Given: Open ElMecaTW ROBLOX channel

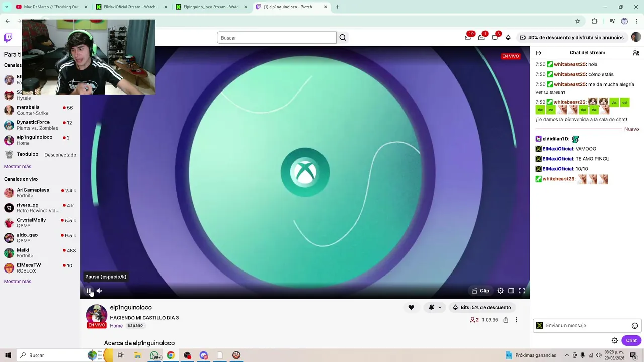Looking at the screenshot, I should click(x=40, y=268).
